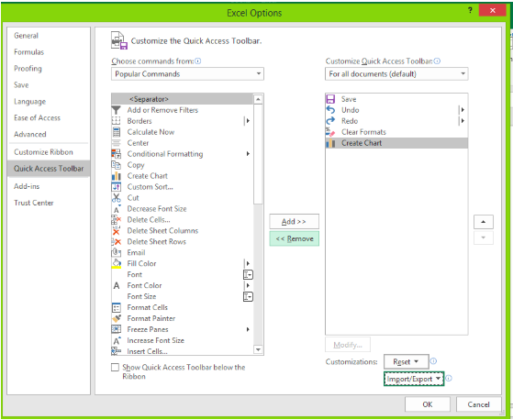The image size is (513, 420).
Task: Open the Import/Export dropdown button
Action: [414, 379]
